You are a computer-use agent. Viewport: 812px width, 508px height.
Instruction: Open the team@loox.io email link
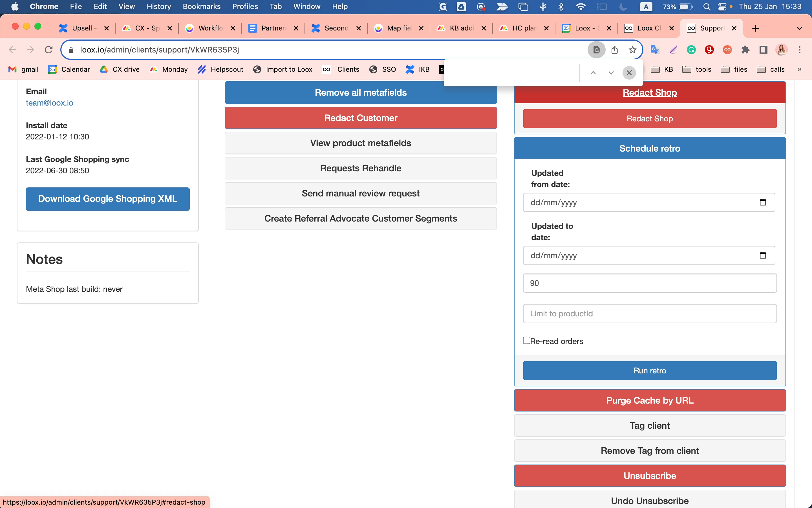point(49,103)
